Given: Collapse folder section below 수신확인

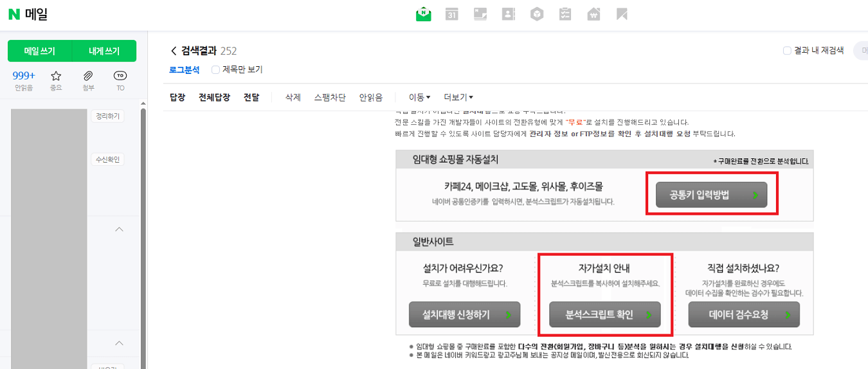Looking at the screenshot, I should (119, 229).
